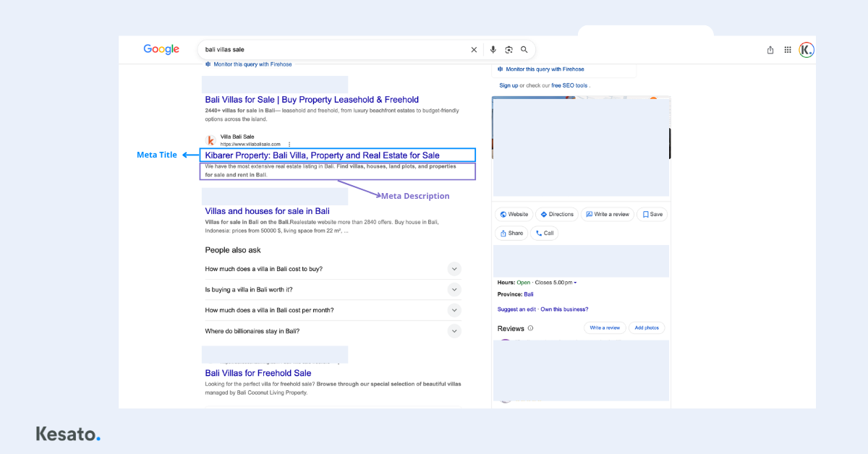Share the business listing
Viewport: 868px width, 454px height.
tap(511, 234)
